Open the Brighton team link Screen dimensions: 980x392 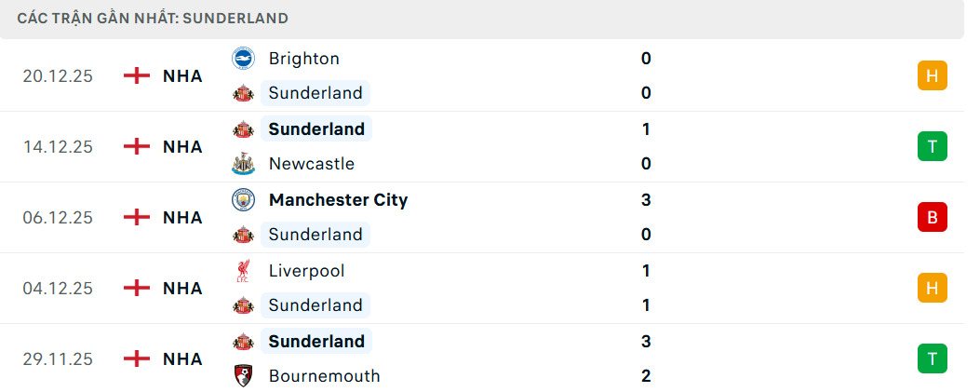303,59
